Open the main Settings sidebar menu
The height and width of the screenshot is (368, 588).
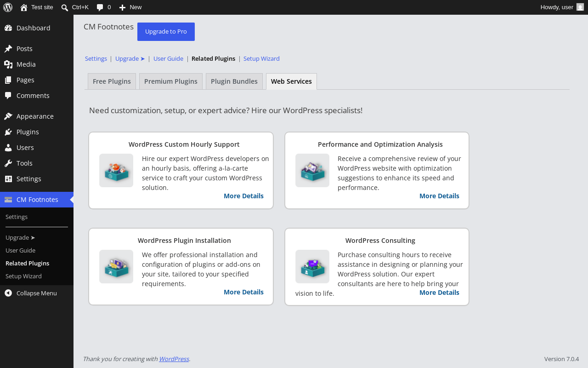[x=37, y=179]
